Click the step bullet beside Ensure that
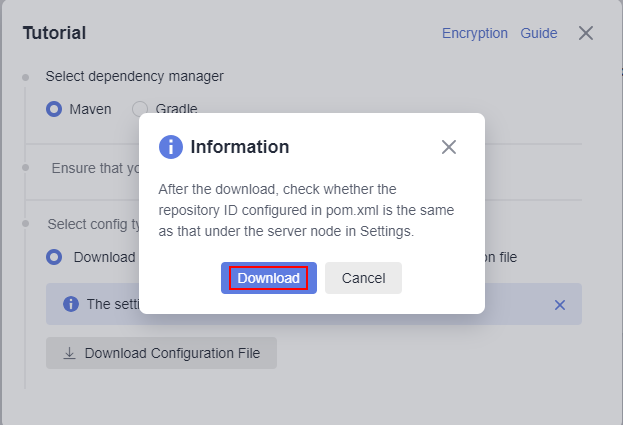 pos(25,168)
